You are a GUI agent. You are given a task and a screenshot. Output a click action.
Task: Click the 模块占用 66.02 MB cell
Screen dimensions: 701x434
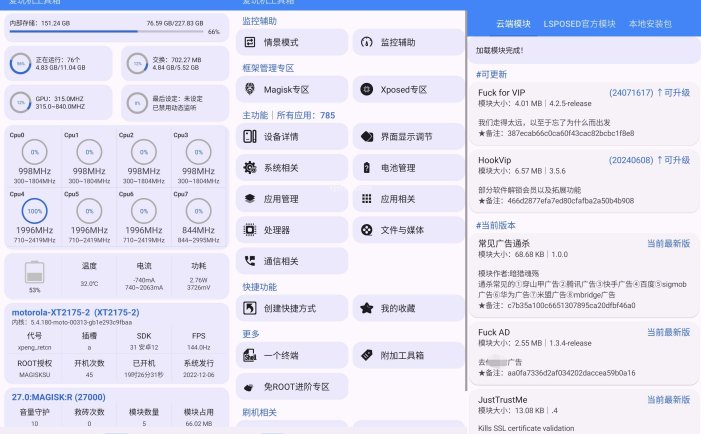(x=198, y=417)
